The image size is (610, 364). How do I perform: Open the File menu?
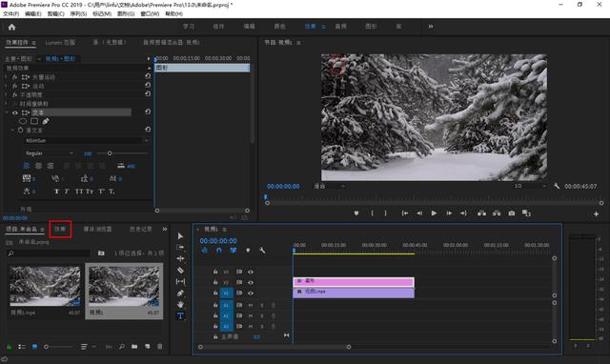(x=10, y=13)
